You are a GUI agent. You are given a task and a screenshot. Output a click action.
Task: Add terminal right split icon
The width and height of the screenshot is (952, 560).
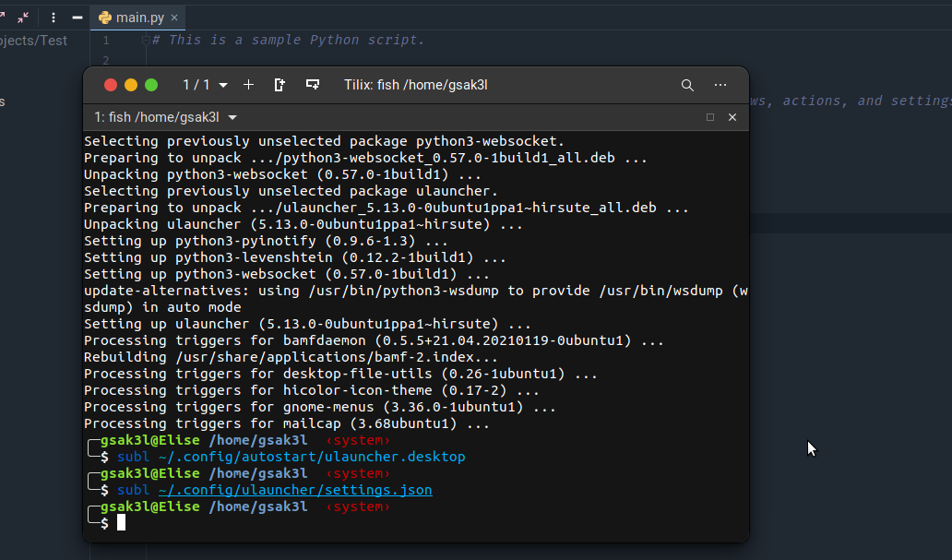280,85
